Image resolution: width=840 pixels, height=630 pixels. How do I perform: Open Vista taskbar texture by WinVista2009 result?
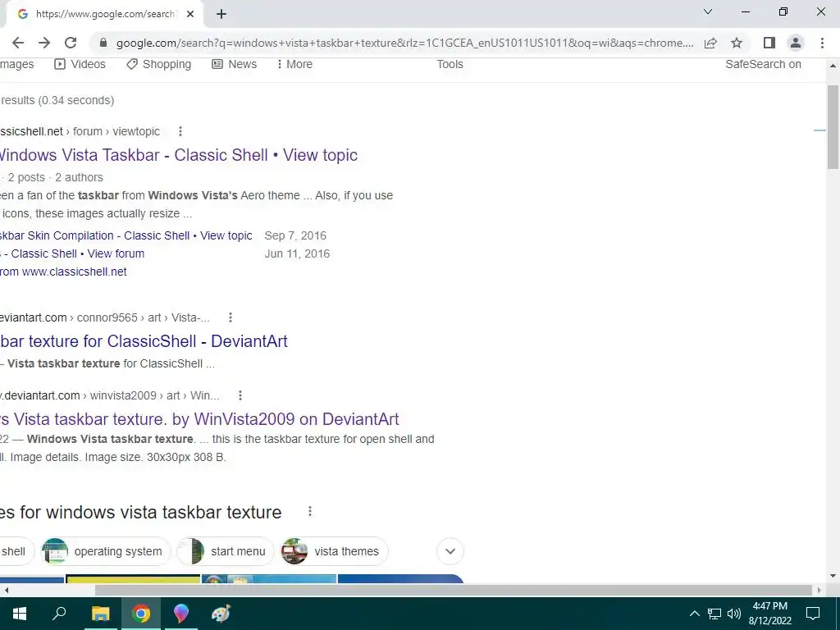coord(199,419)
